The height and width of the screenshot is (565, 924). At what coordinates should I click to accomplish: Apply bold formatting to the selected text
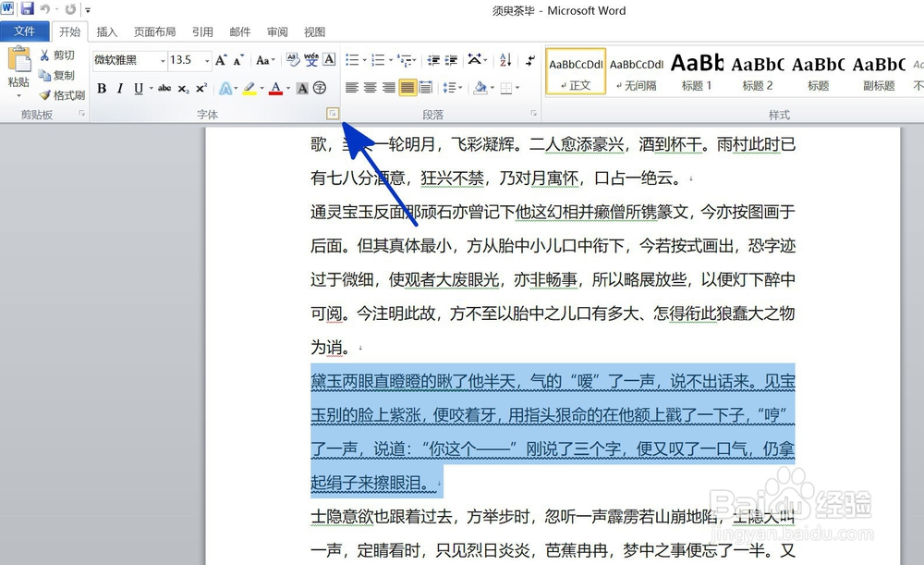(x=103, y=88)
